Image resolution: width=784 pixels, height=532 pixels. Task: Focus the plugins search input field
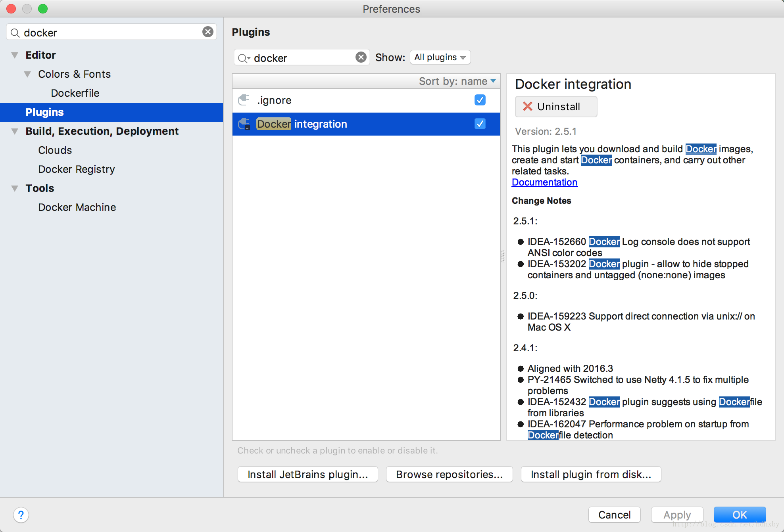coord(302,58)
